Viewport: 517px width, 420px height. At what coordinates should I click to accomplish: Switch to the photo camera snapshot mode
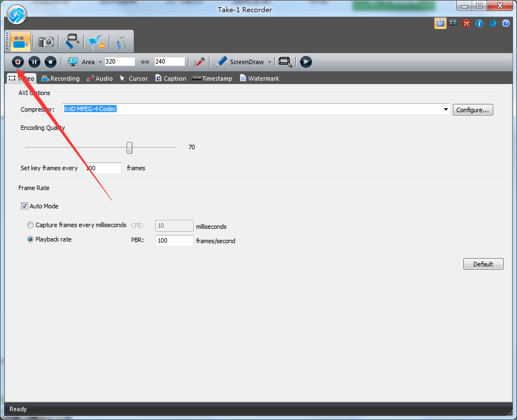tap(46, 42)
